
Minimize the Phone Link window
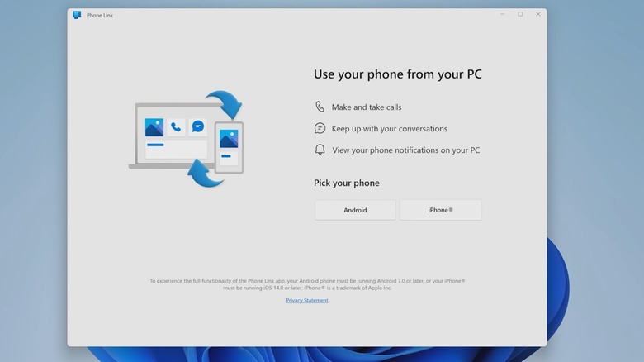(x=502, y=14)
